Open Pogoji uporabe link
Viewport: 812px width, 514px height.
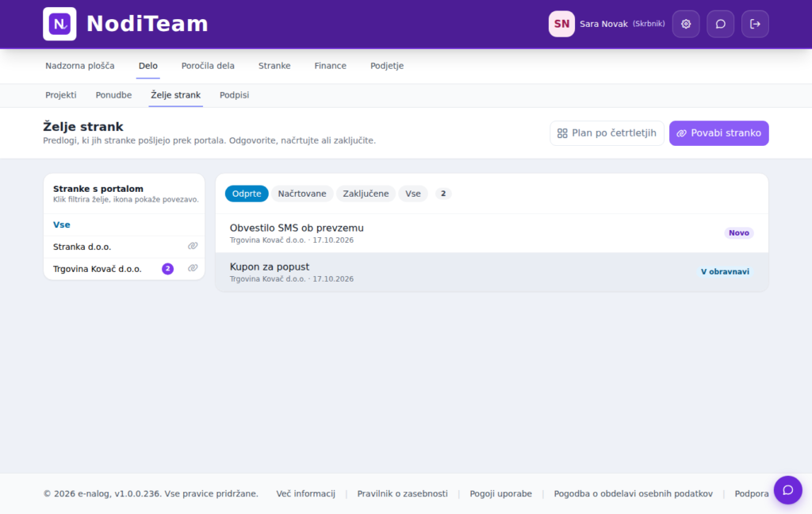click(x=501, y=494)
